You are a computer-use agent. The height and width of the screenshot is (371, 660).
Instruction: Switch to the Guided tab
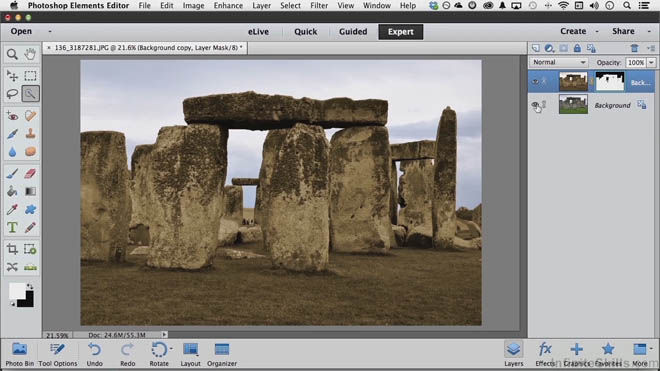pos(353,32)
